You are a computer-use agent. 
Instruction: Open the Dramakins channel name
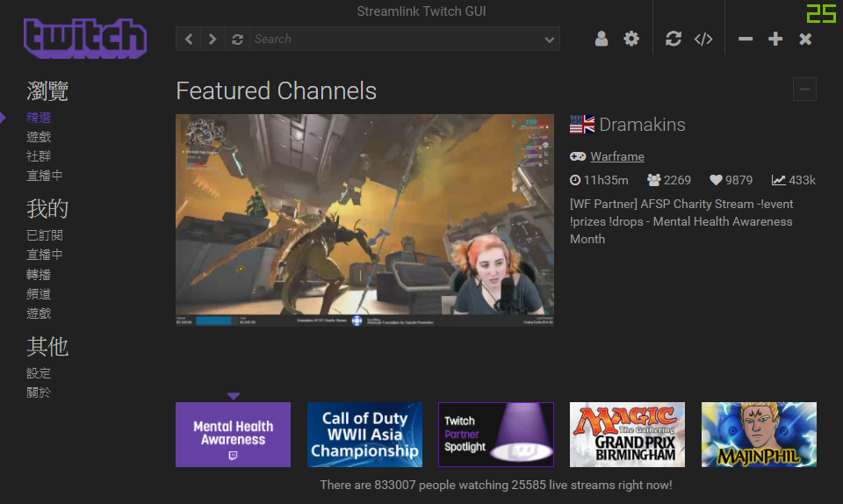tap(642, 125)
